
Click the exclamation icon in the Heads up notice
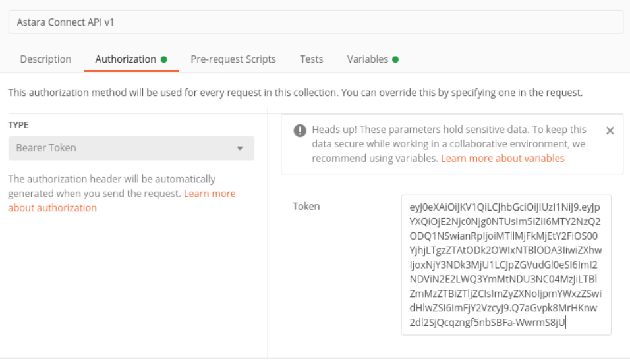click(x=301, y=130)
